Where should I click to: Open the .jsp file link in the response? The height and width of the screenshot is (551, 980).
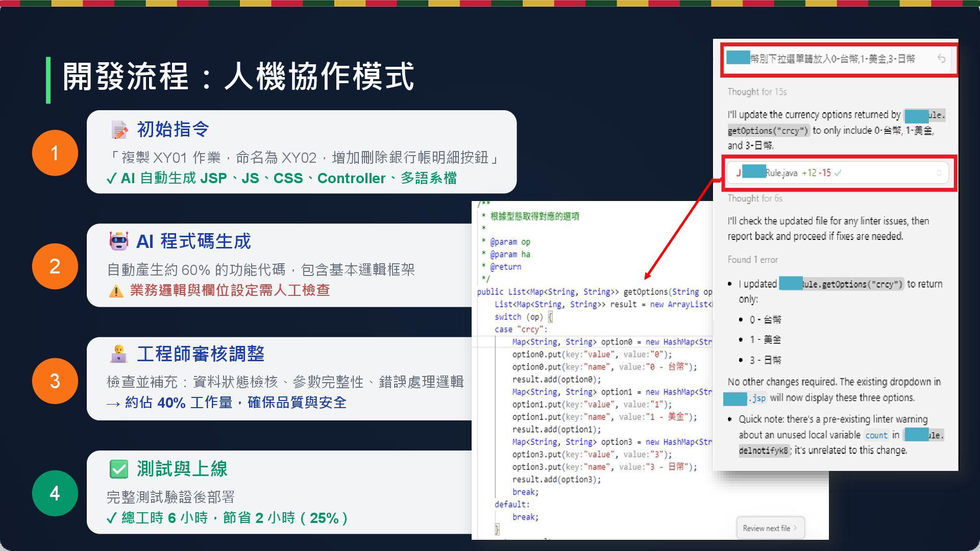point(757,398)
